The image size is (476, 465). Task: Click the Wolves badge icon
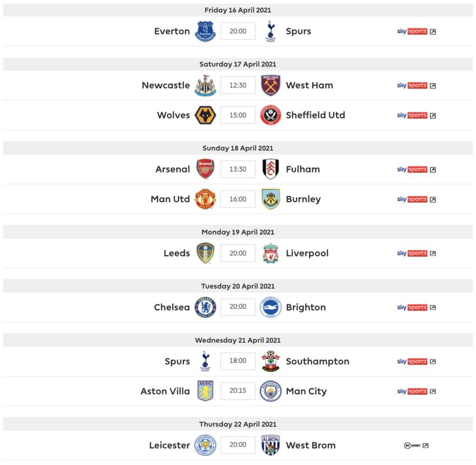point(205,115)
